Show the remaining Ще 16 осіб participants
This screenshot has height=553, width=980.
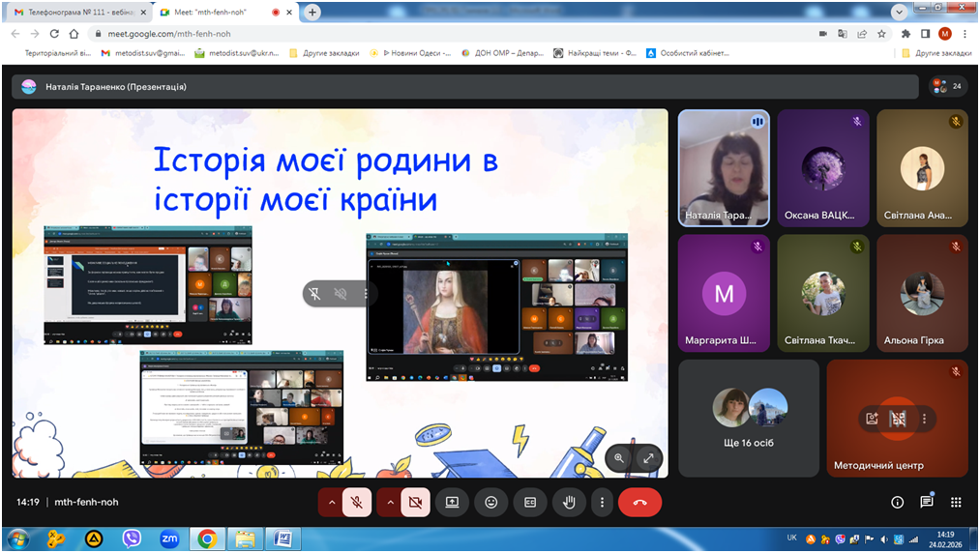[x=749, y=418]
